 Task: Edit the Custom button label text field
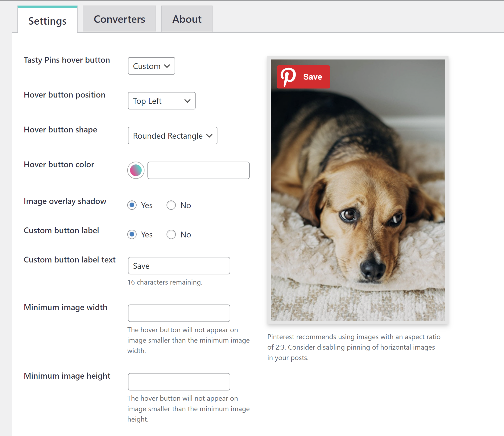tap(179, 266)
